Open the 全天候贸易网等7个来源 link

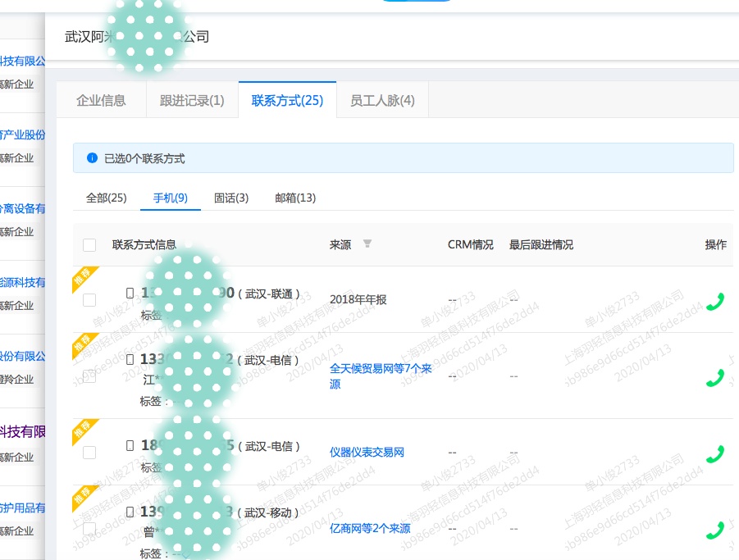point(380,377)
